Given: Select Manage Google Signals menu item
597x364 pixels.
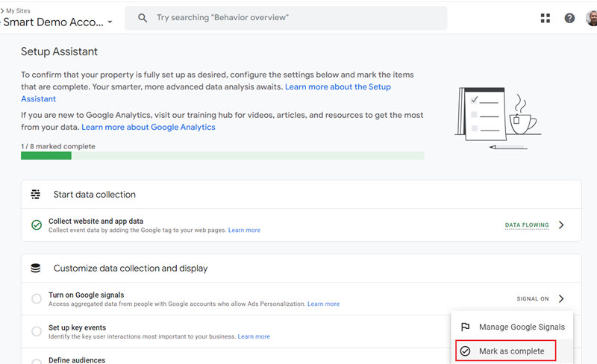Looking at the screenshot, I should 512,327.
